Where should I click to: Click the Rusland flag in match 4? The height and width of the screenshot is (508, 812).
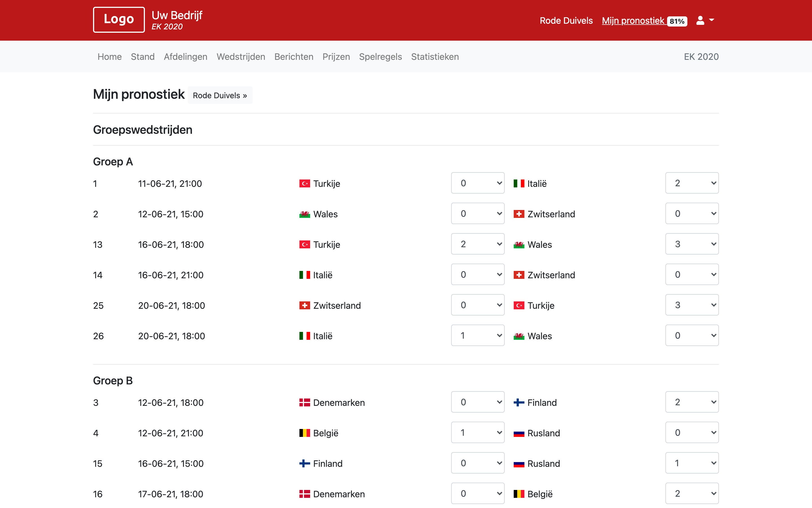click(x=519, y=433)
